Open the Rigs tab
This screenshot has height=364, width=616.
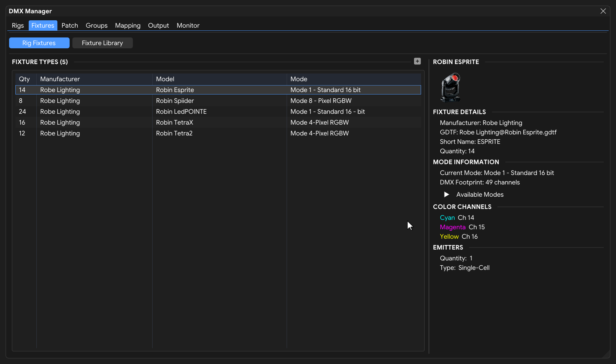click(x=18, y=26)
